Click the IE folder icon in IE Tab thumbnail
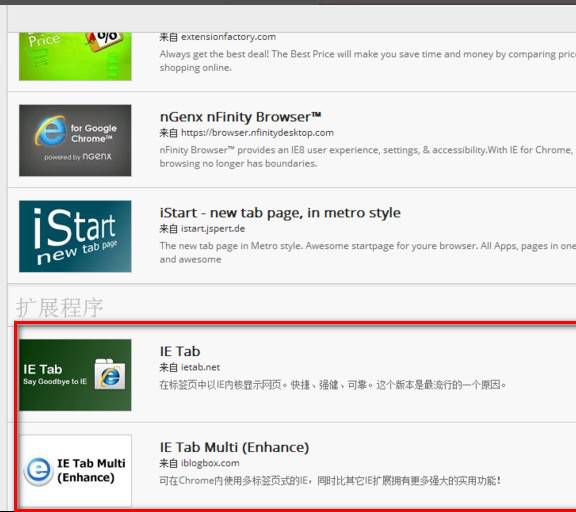 coord(109,374)
